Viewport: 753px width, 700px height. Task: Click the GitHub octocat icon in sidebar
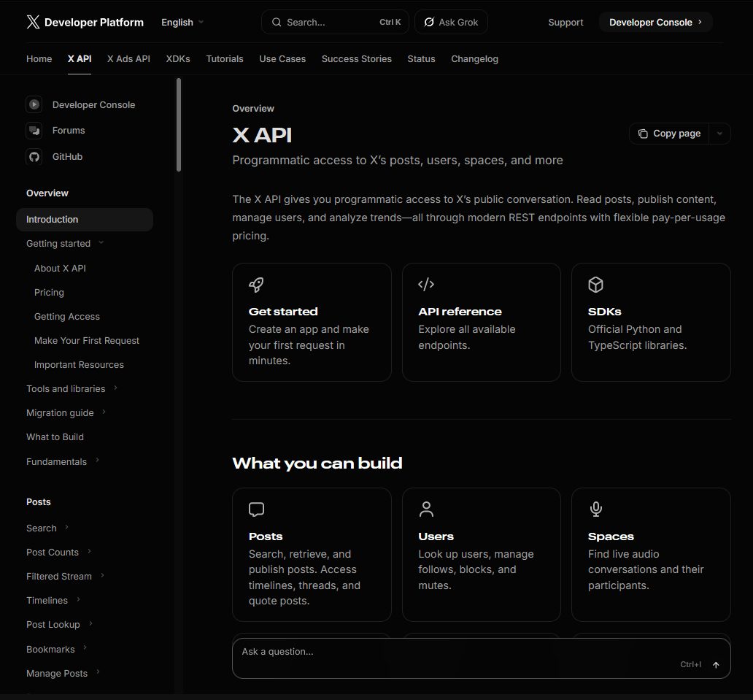[34, 157]
